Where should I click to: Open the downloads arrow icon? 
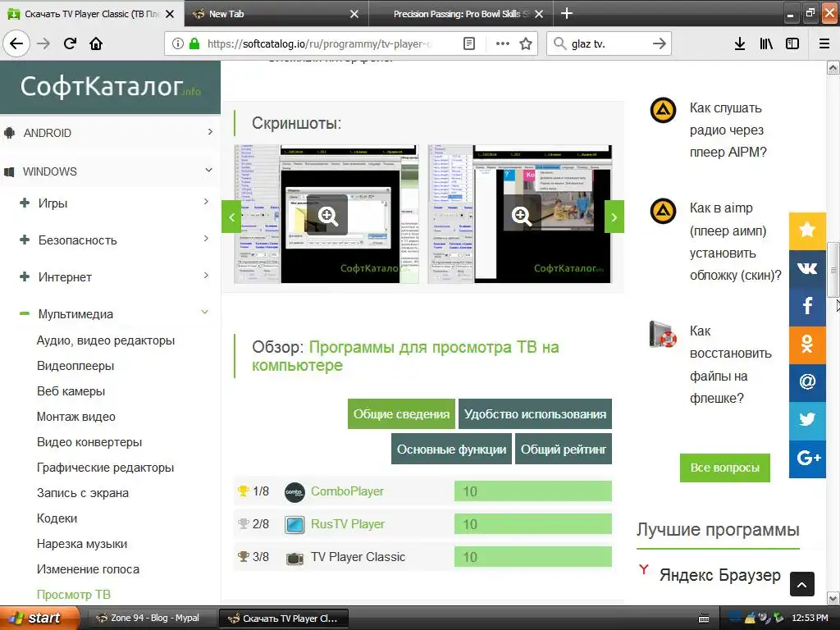point(739,43)
